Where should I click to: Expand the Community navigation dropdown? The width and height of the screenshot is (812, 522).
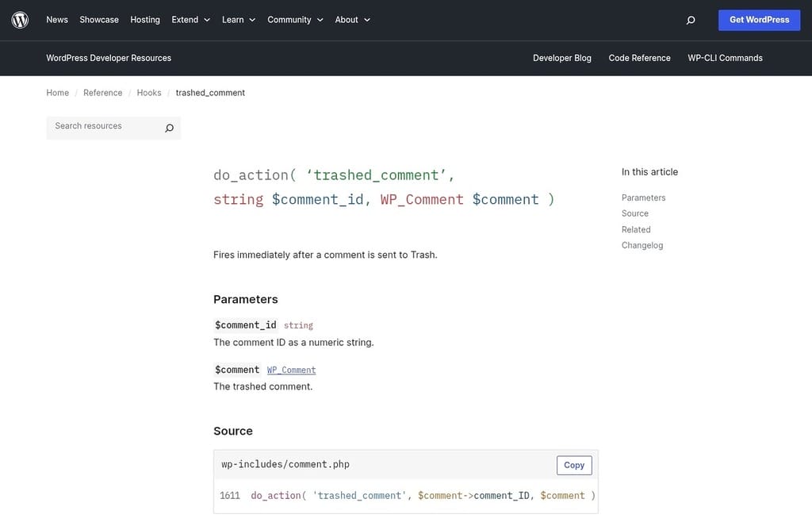click(x=320, y=19)
